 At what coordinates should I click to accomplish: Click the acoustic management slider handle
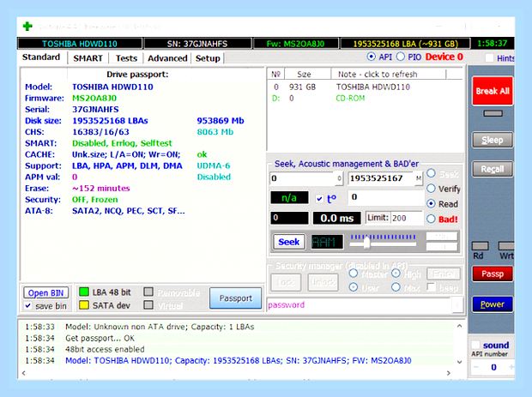click(x=366, y=244)
